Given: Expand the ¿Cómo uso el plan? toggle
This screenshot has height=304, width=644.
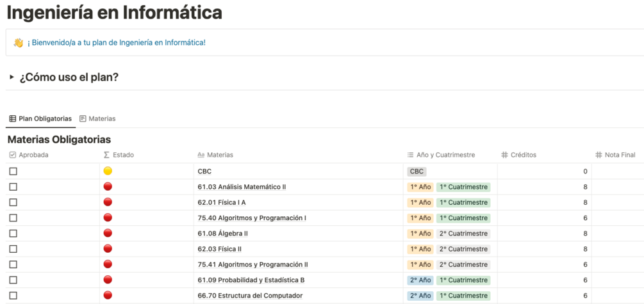Looking at the screenshot, I should tap(12, 77).
